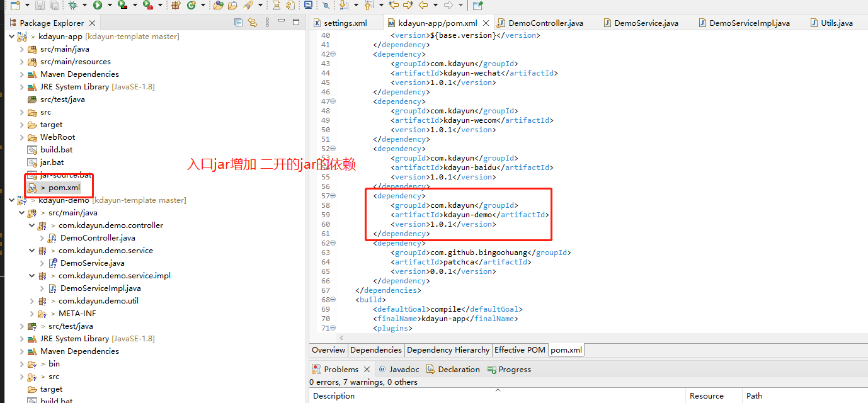The image size is (868, 403).
Task: Open the Dependency Hierarchy tab
Action: 448,350
